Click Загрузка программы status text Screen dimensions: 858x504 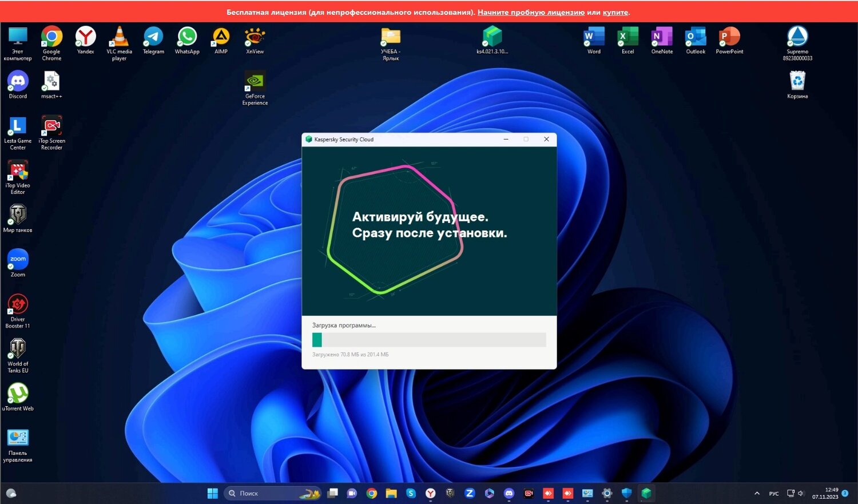[x=344, y=325]
